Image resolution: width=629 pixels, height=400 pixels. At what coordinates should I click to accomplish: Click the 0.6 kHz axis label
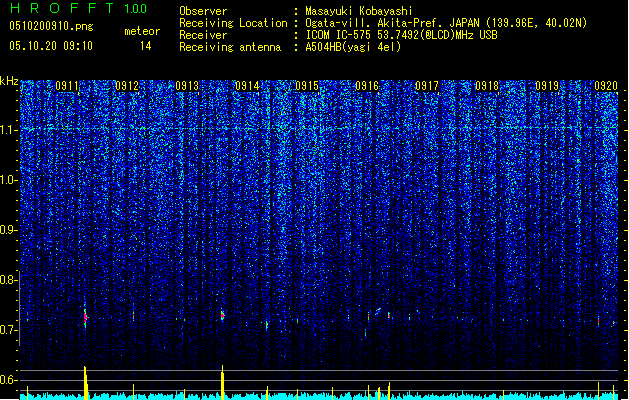click(x=9, y=380)
